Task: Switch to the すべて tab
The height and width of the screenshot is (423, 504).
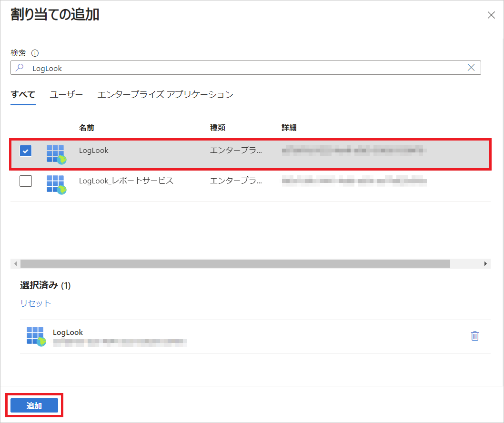Action: (x=23, y=95)
